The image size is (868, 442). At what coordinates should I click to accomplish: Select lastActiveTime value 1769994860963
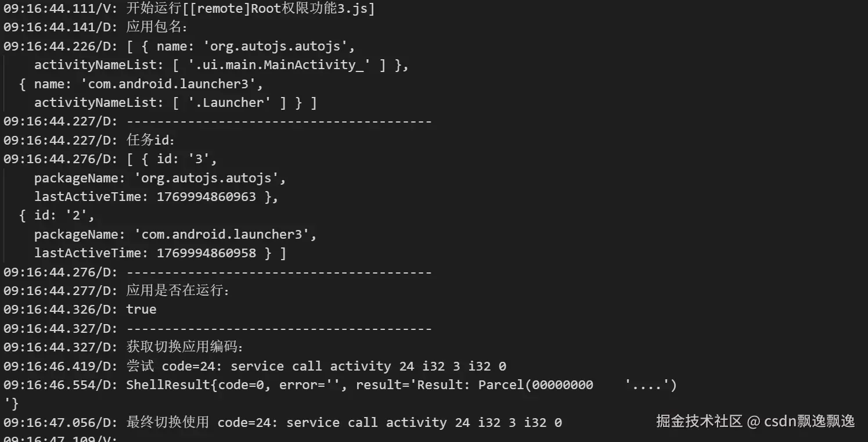(x=206, y=196)
